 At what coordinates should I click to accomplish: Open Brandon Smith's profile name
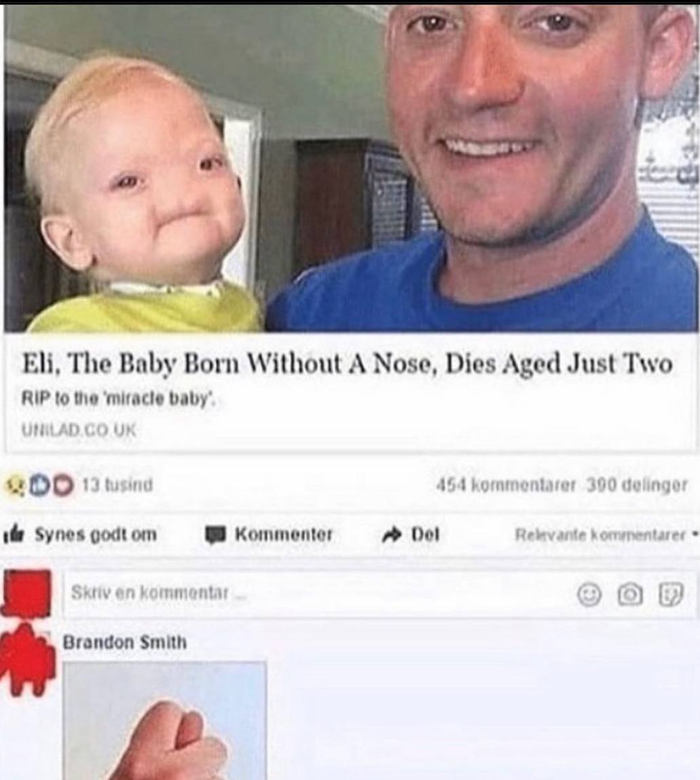[124, 642]
